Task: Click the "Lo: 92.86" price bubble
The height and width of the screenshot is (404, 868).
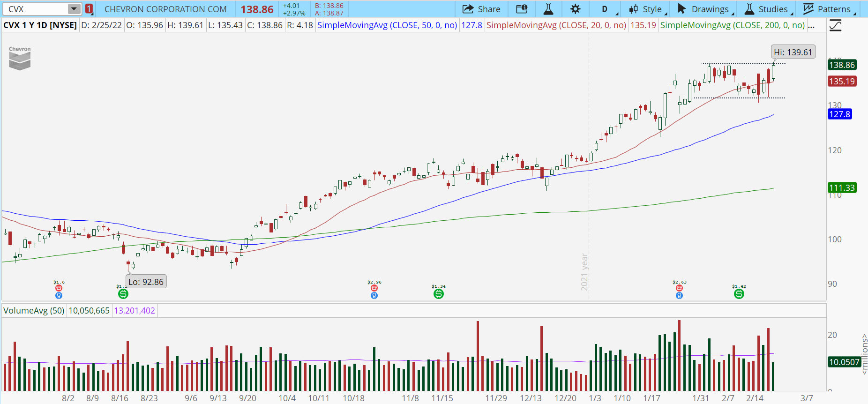Action: click(146, 282)
